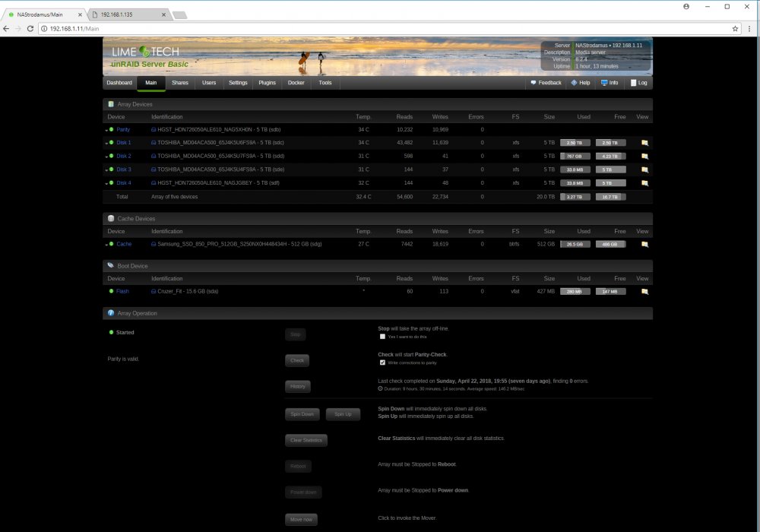Image resolution: width=760 pixels, height=532 pixels.
Task: Click array total used bar 3.27 TB
Action: tap(575, 197)
